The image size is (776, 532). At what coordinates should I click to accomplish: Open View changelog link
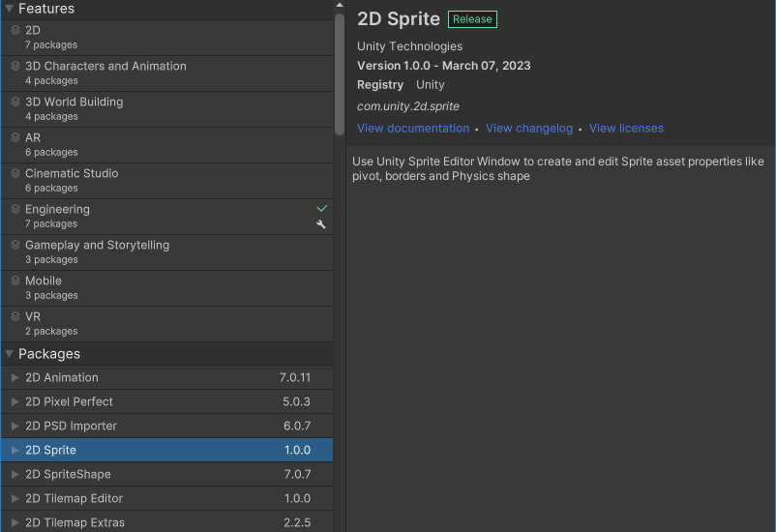point(529,129)
